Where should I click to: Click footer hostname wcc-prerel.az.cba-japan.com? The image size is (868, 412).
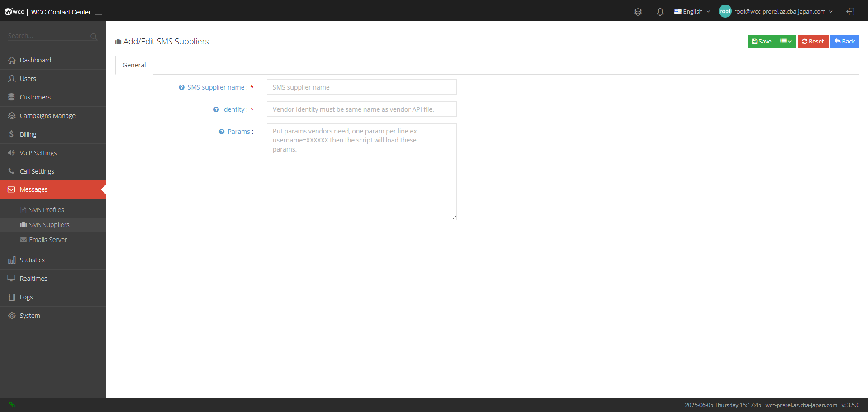coord(801,405)
